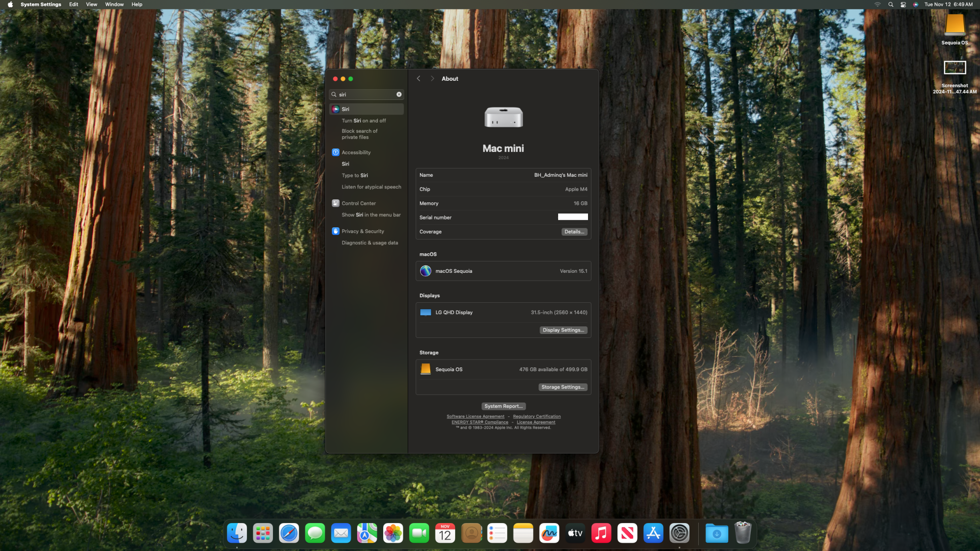Launch the Freeform app from the Dock

[x=549, y=533]
